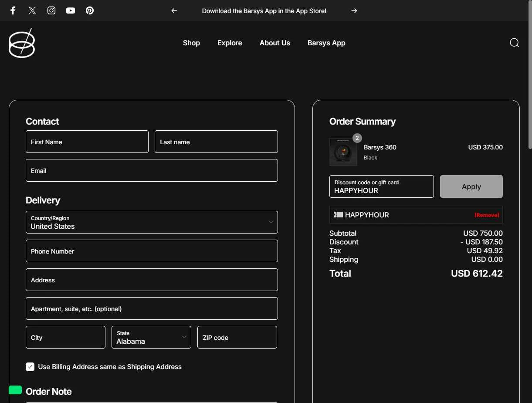532x403 pixels.
Task: Apply the discount code
Action: 471,186
